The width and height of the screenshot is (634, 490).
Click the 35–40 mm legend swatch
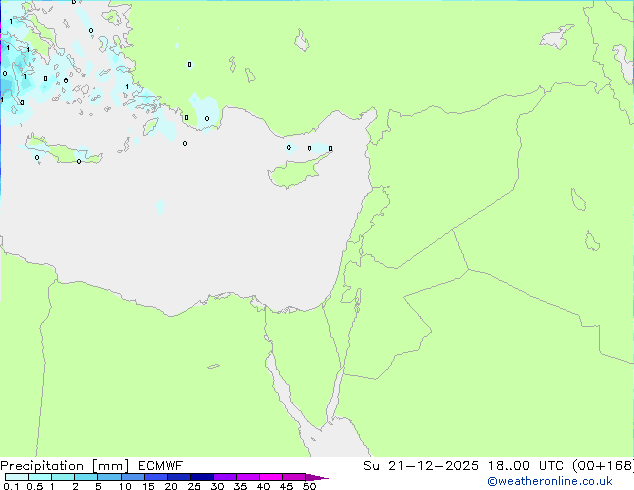[248, 477]
